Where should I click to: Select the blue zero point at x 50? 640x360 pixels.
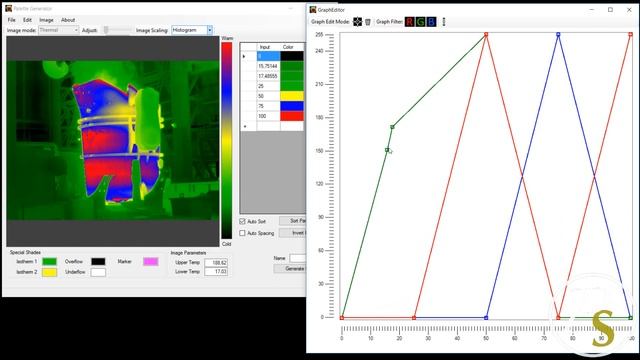[x=486, y=318]
